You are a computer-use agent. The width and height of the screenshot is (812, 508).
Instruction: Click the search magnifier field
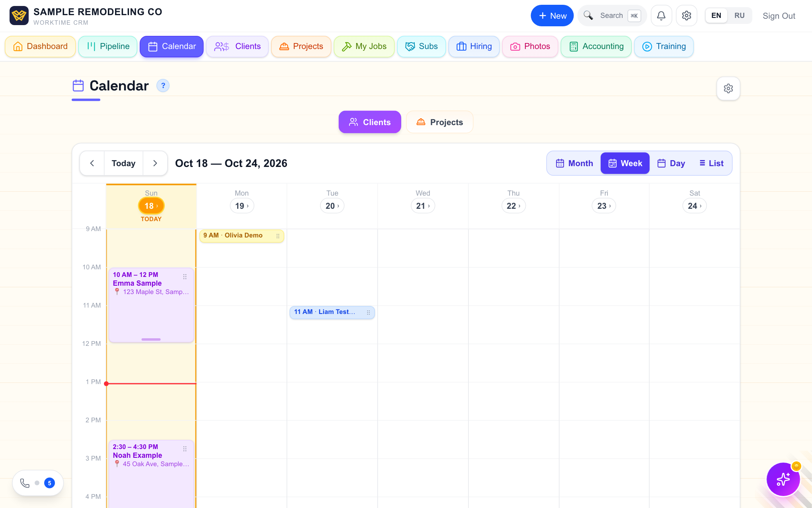click(612, 16)
